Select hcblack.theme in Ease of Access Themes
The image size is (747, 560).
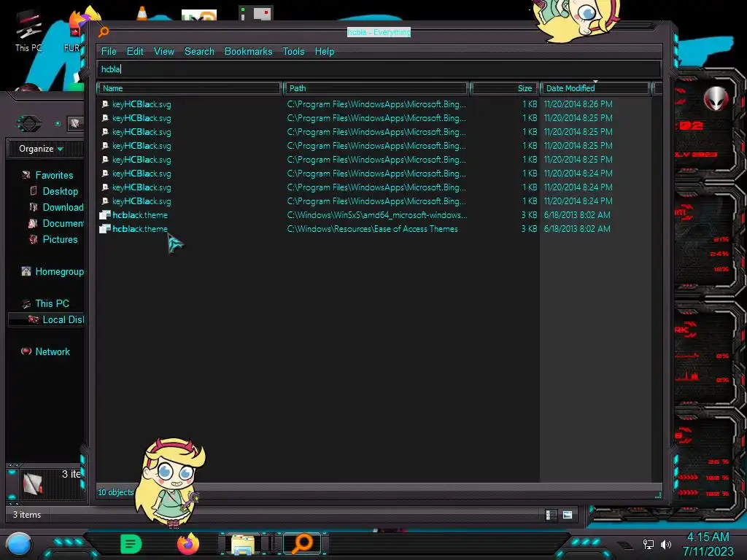point(139,229)
